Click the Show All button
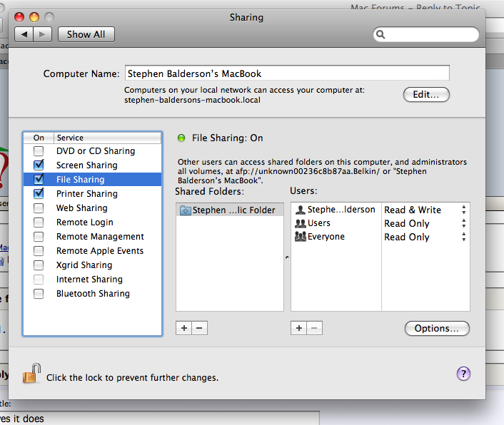The image size is (504, 425). click(86, 34)
